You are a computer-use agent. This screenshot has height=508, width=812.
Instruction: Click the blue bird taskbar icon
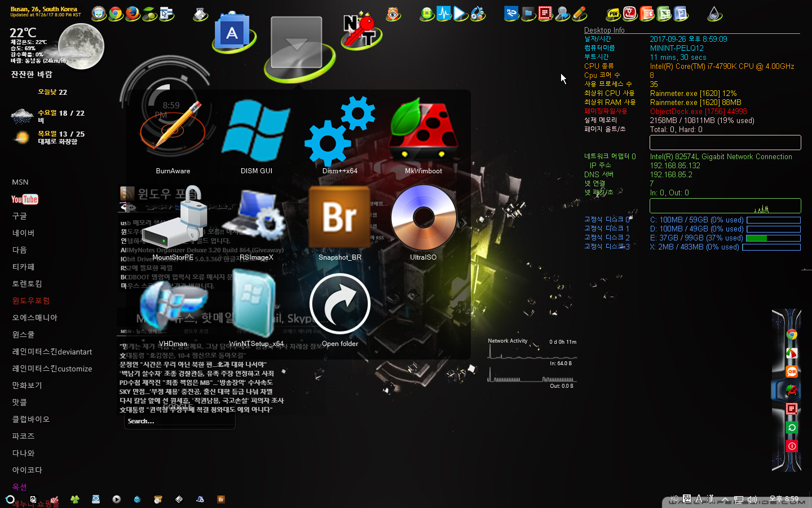pyautogui.click(x=137, y=499)
